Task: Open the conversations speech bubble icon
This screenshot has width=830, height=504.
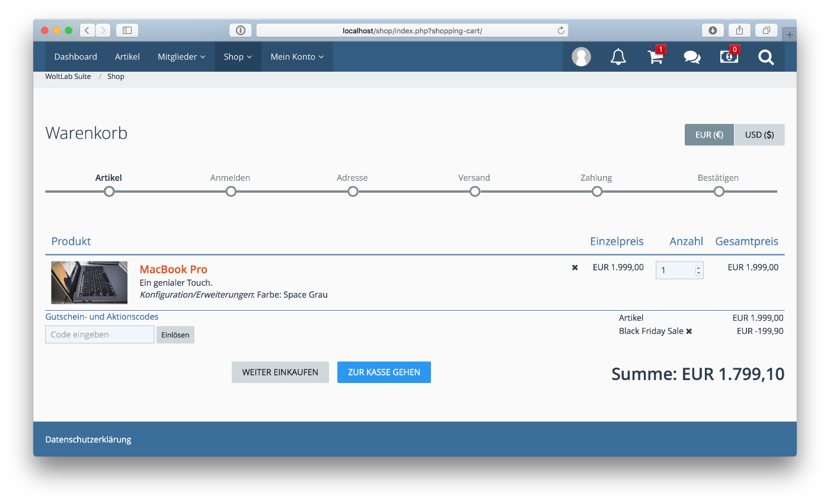Action: [x=692, y=57]
